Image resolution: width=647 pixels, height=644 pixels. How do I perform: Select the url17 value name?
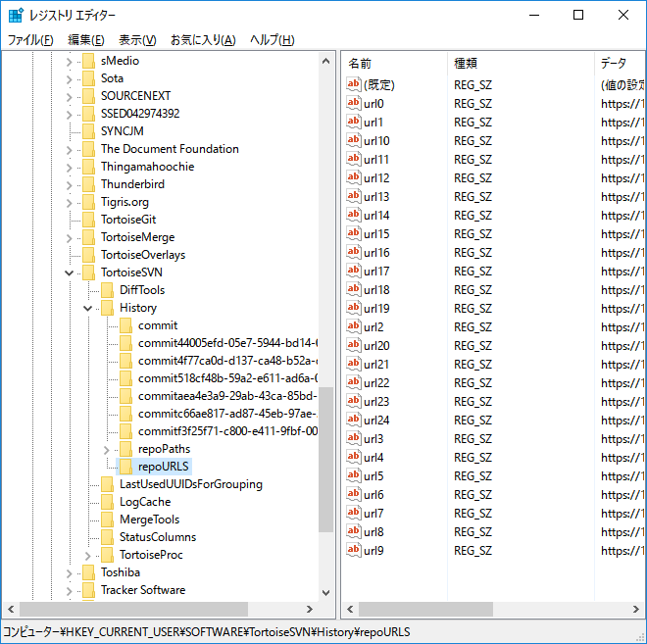pyautogui.click(x=376, y=272)
